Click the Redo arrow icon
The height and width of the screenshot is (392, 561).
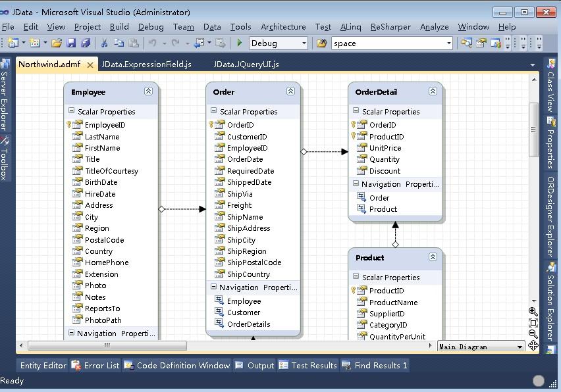[176, 43]
